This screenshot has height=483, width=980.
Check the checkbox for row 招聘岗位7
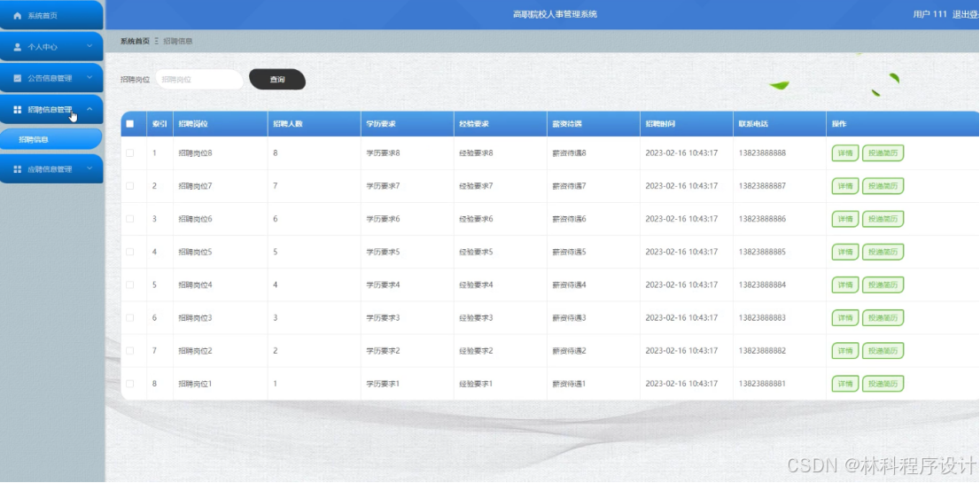[130, 186]
